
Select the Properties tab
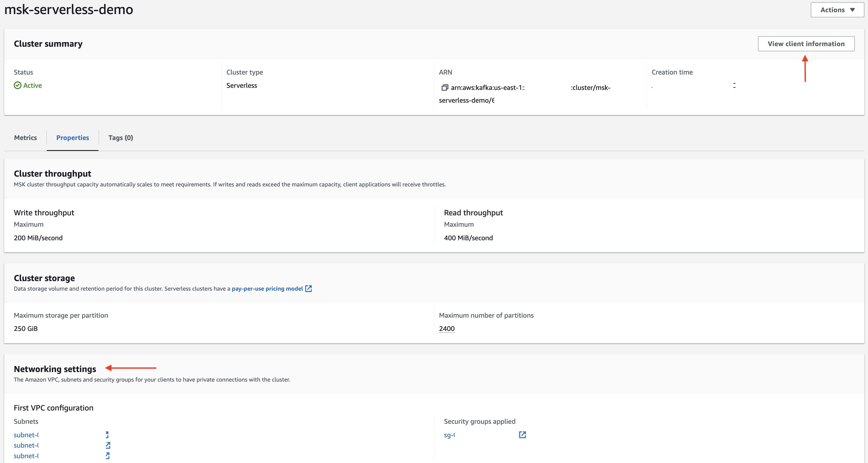[72, 138]
